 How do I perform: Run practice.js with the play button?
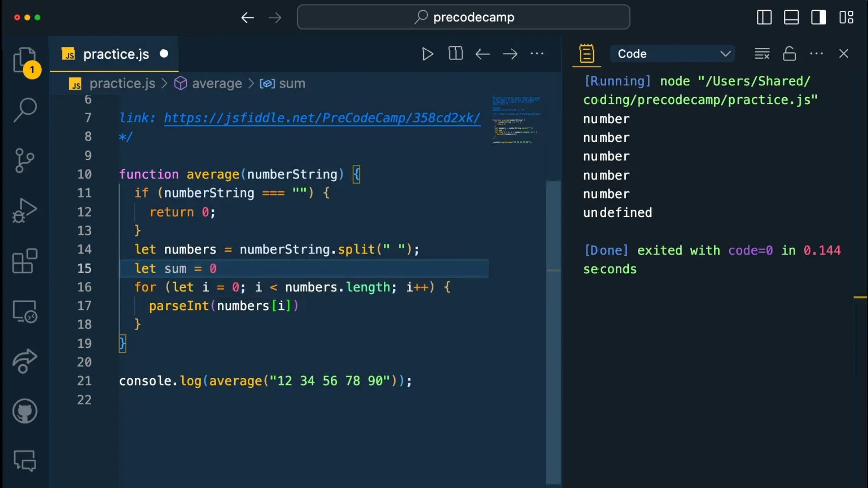(x=427, y=54)
